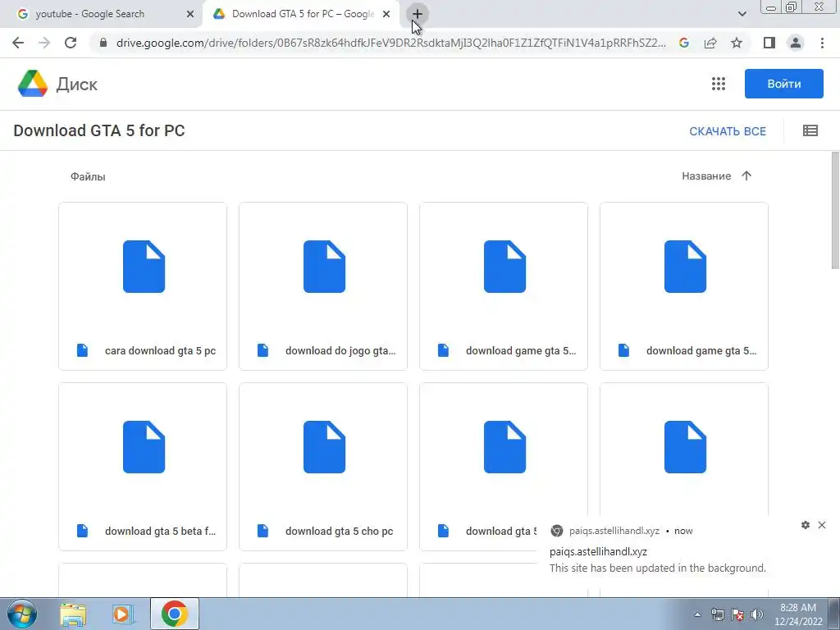This screenshot has width=840, height=630.
Task: Open the tab search dropdown chevron
Action: 742,14
